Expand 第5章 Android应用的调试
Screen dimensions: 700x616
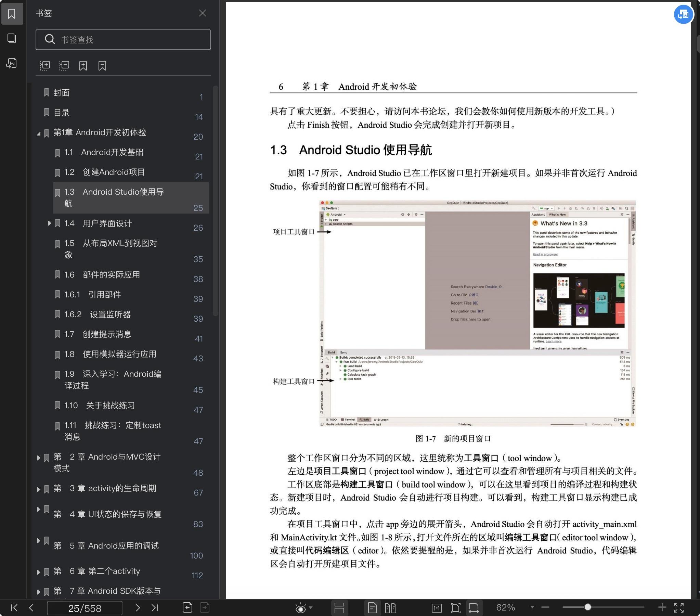pos(38,541)
